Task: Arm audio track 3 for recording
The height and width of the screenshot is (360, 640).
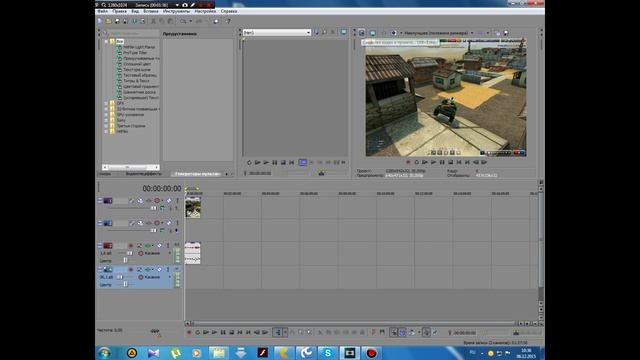Action: (131, 245)
